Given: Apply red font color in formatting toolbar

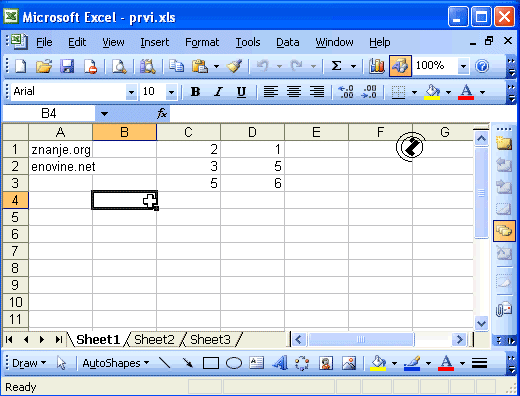Looking at the screenshot, I should tap(466, 92).
